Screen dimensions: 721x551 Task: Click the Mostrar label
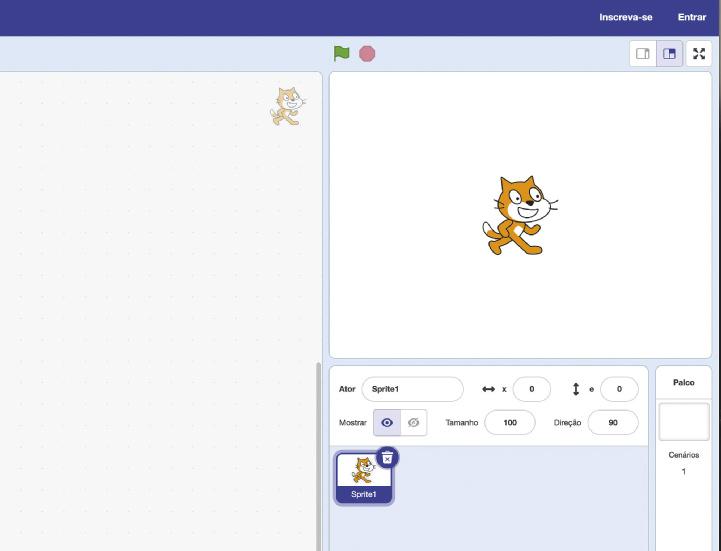353,422
